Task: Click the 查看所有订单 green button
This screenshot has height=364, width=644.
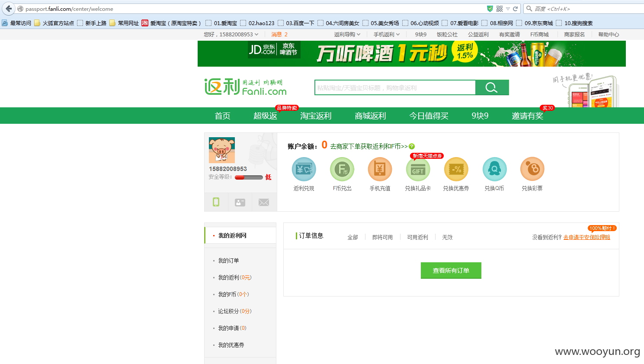Action: (x=451, y=271)
